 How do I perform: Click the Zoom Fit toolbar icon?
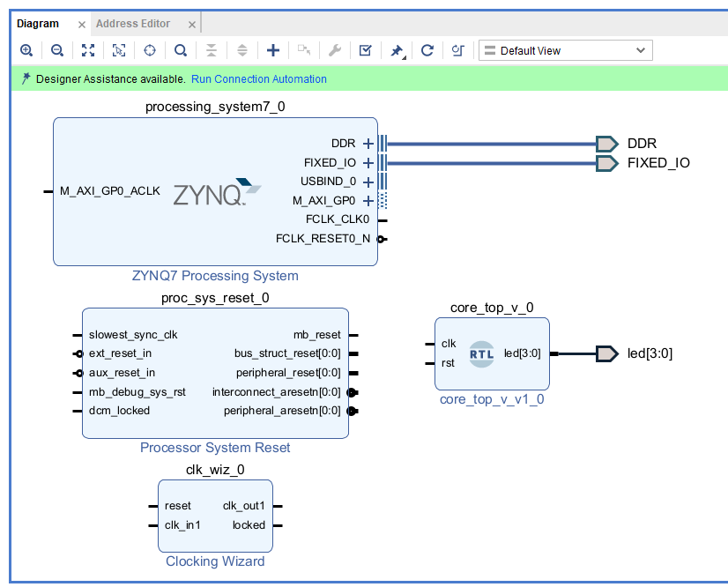(x=87, y=50)
